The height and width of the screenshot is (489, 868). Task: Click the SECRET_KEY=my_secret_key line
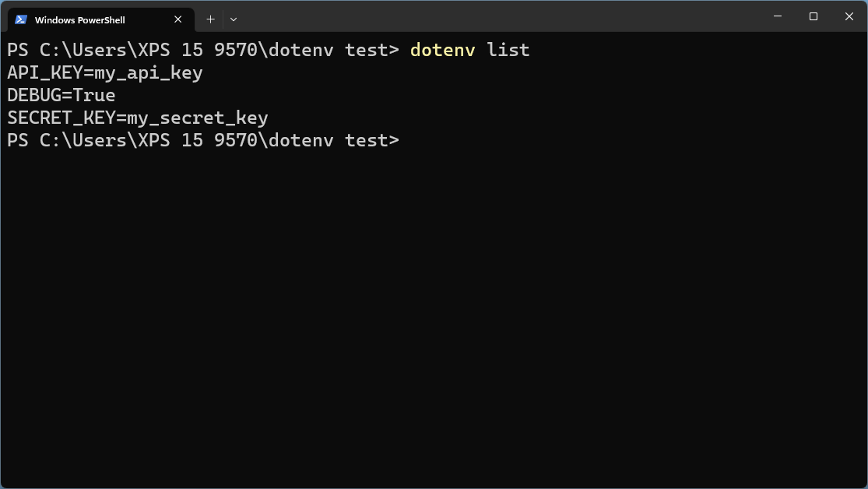137,118
